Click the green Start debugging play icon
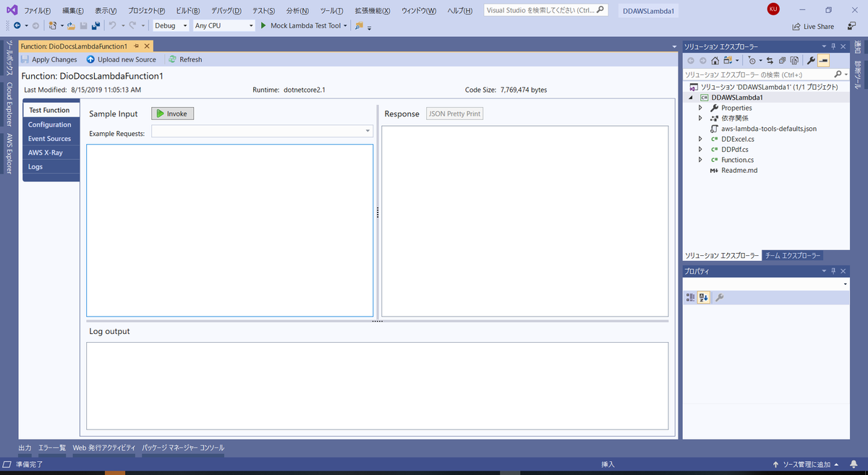 [263, 25]
